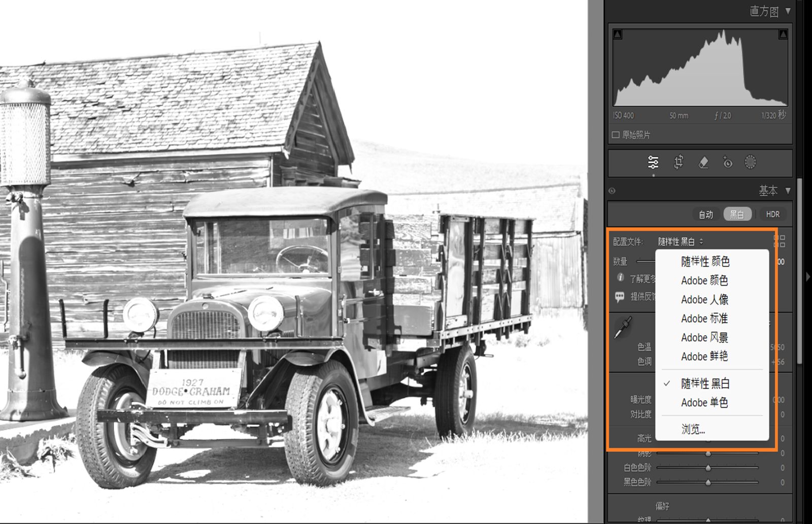Select the Crop overlay tool icon
812x524 pixels.
(x=679, y=162)
